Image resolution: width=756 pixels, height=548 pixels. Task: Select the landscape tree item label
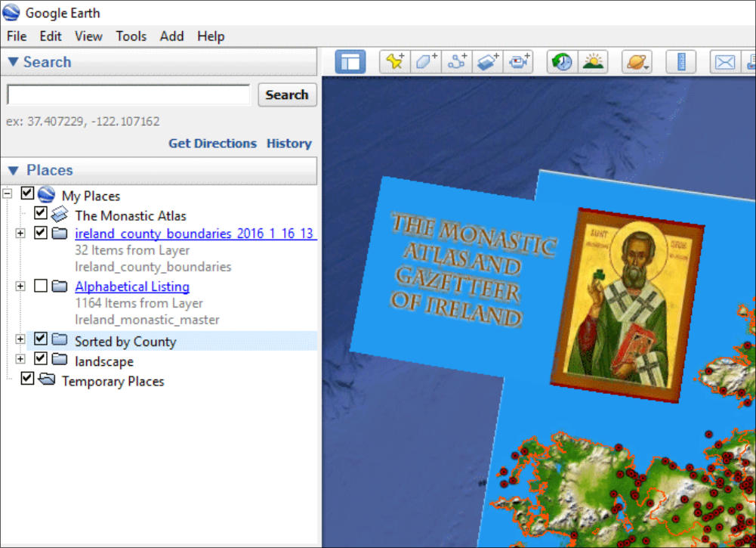104,361
